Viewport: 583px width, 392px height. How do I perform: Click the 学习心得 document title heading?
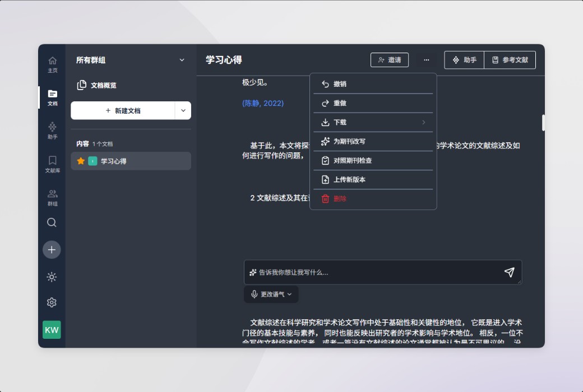tap(224, 60)
